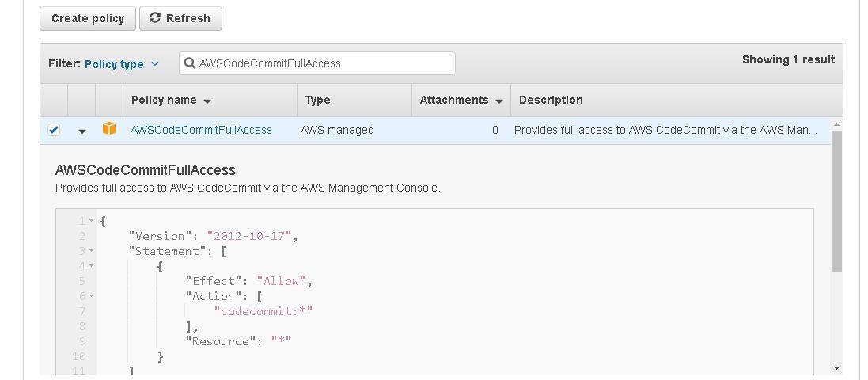Click the scrollbar down arrow
Image resolution: width=868 pixels, height=380 pixels.
click(836, 368)
